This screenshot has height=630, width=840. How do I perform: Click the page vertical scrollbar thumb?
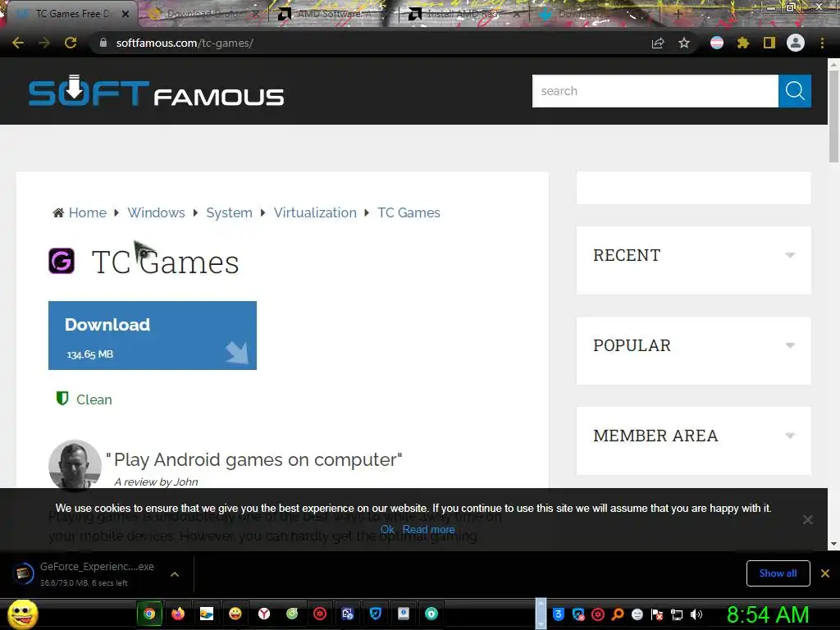pos(833,115)
